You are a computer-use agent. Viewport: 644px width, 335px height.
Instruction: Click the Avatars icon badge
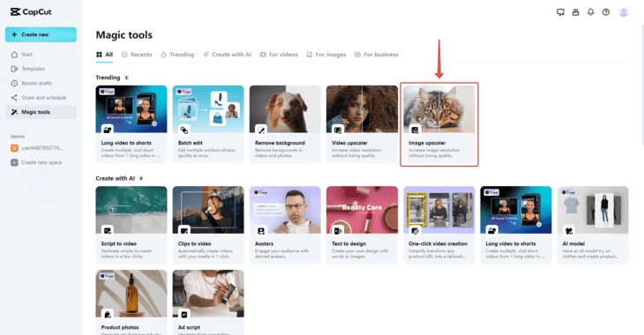[x=261, y=231]
